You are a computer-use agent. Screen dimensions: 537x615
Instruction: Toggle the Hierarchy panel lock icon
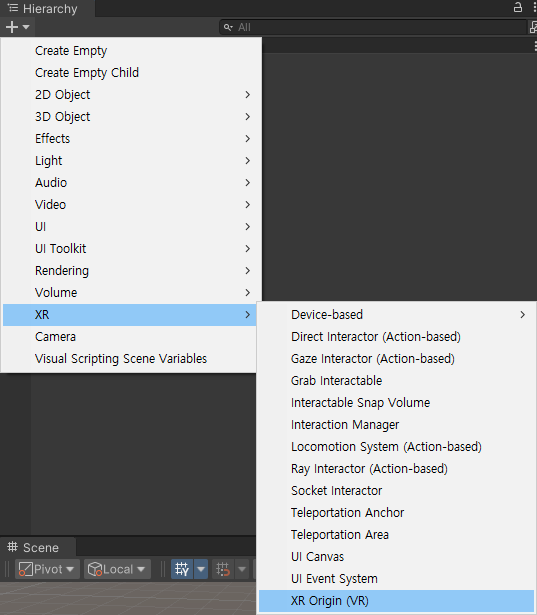518,7
